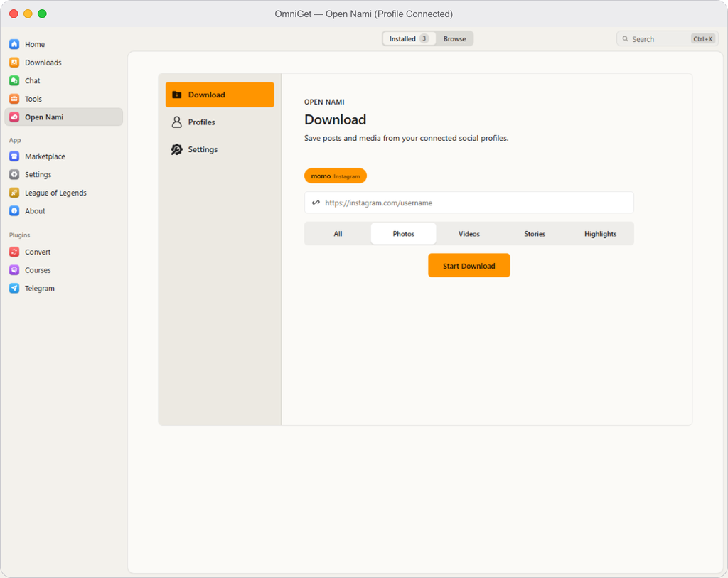Click the Telegram paper plane icon
This screenshot has width=728, height=578.
click(x=14, y=289)
